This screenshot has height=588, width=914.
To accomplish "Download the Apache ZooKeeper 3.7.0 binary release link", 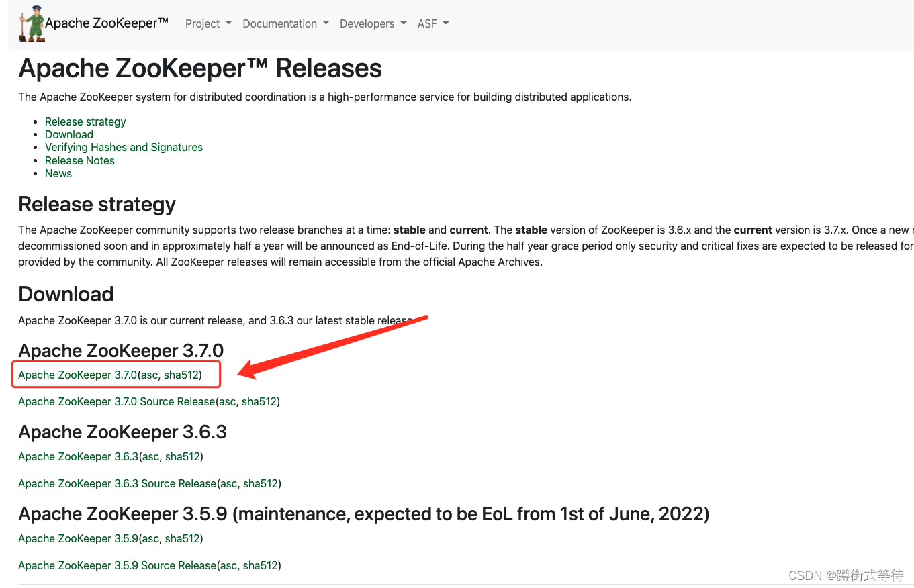I will point(78,375).
